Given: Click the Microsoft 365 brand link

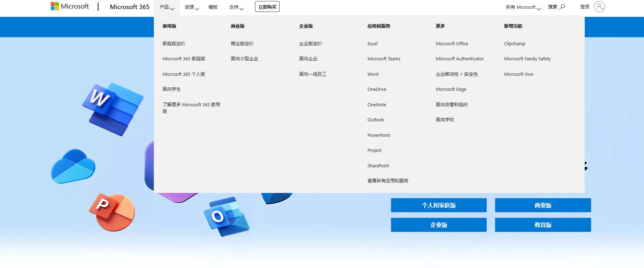Looking at the screenshot, I should [x=130, y=7].
